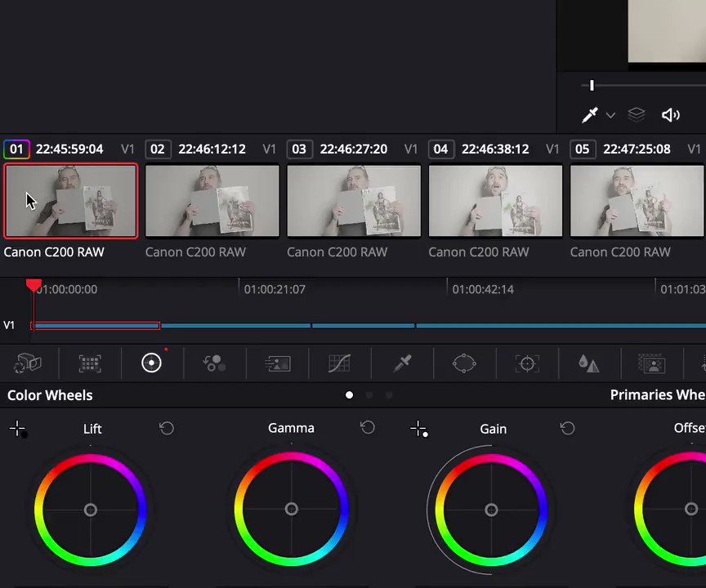Toggle the split-screen layers icon
The image size is (706, 588).
(637, 114)
